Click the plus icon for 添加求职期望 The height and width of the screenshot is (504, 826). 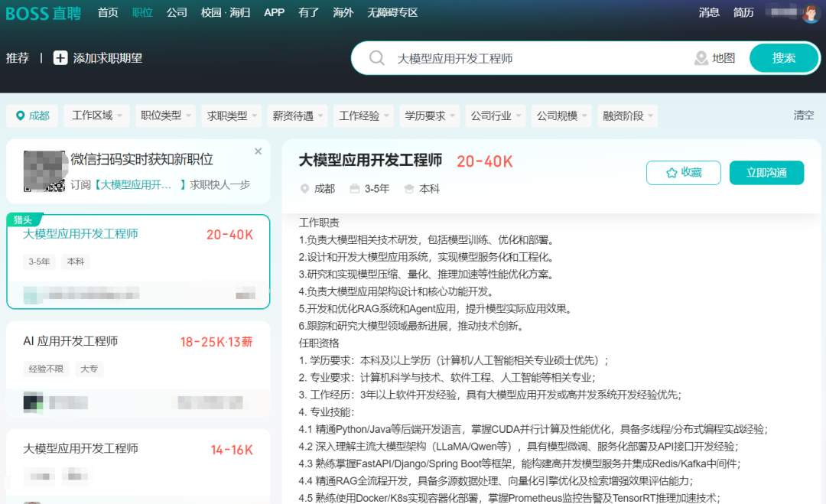[60, 58]
